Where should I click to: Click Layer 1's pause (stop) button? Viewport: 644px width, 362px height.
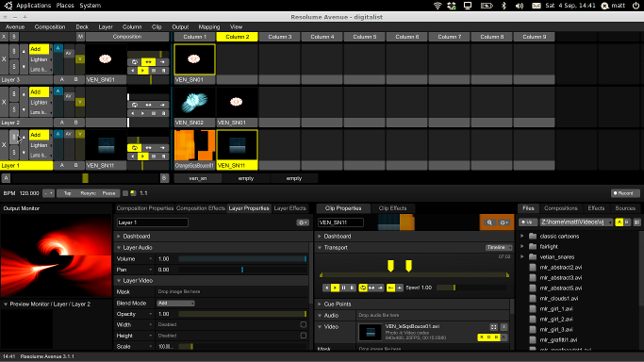pos(153,156)
